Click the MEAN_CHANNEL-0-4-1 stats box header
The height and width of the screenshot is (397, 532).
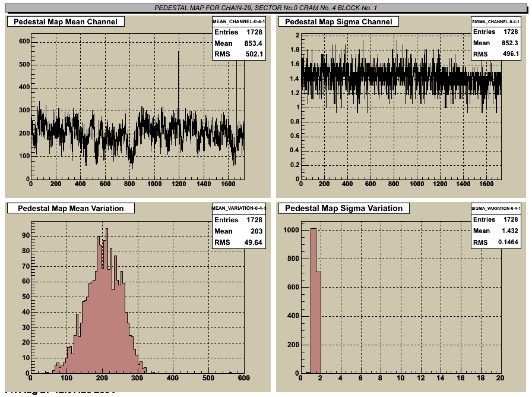(x=239, y=21)
